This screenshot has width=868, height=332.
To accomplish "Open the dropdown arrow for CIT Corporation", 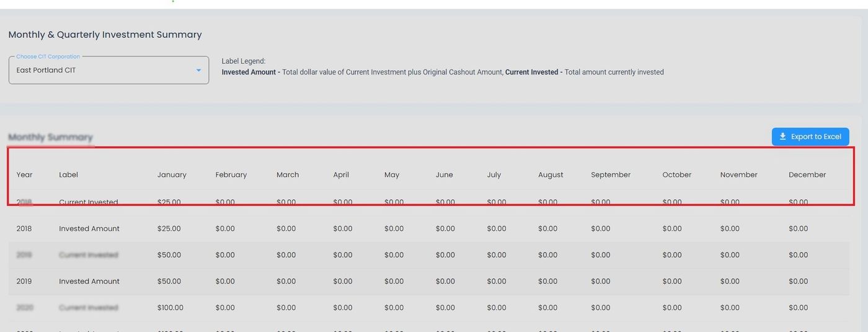I will [198, 70].
